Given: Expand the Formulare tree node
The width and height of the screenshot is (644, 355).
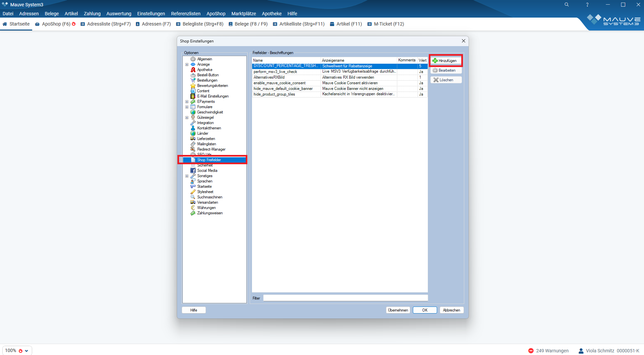Looking at the screenshot, I should [187, 107].
